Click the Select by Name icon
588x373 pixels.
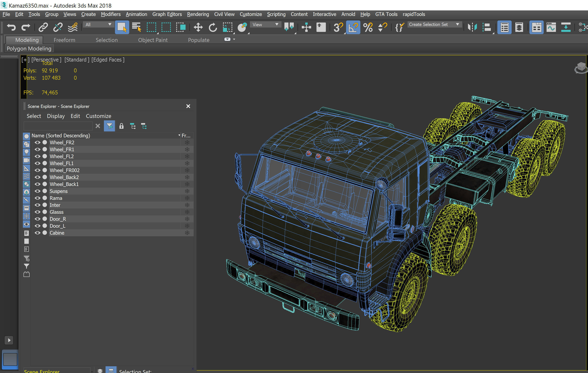136,27
